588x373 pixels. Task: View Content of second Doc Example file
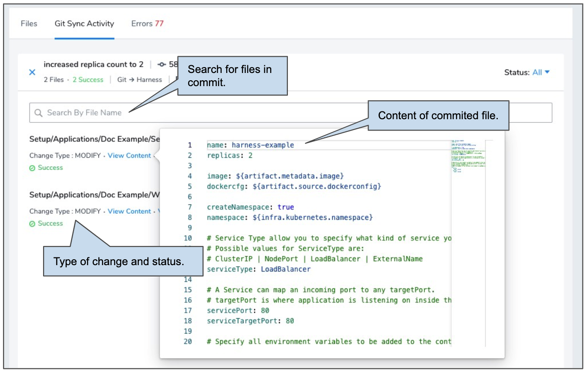pyautogui.click(x=129, y=211)
